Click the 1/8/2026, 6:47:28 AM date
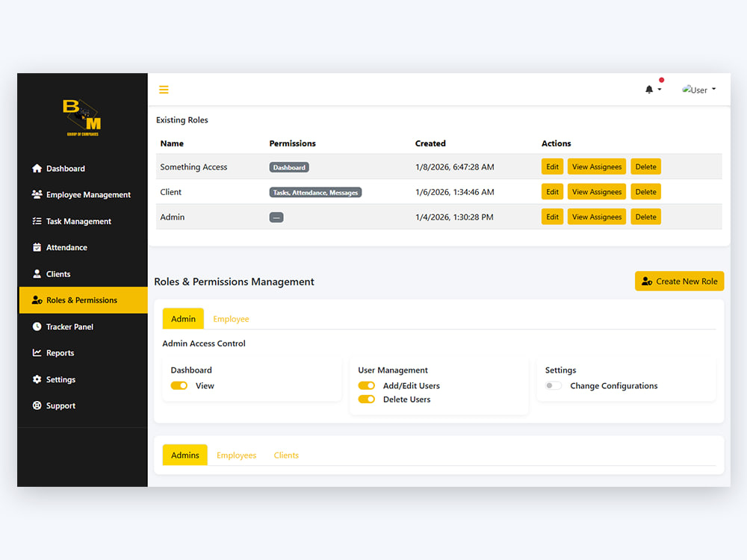747x560 pixels. [x=454, y=167]
